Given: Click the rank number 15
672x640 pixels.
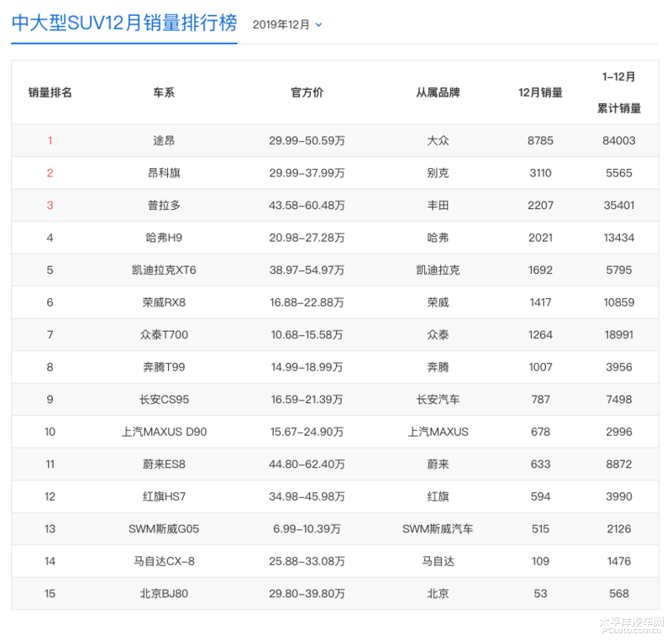Looking at the screenshot, I should (50, 593).
